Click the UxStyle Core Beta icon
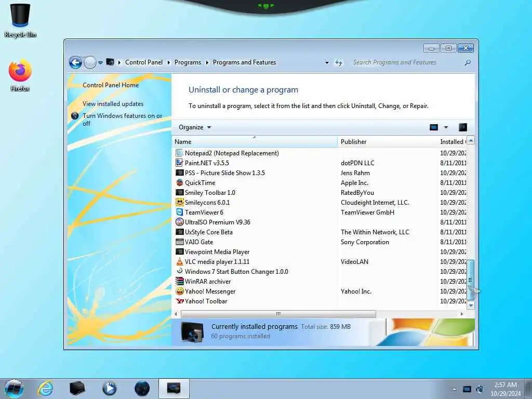The image size is (532, 399). coord(179,232)
